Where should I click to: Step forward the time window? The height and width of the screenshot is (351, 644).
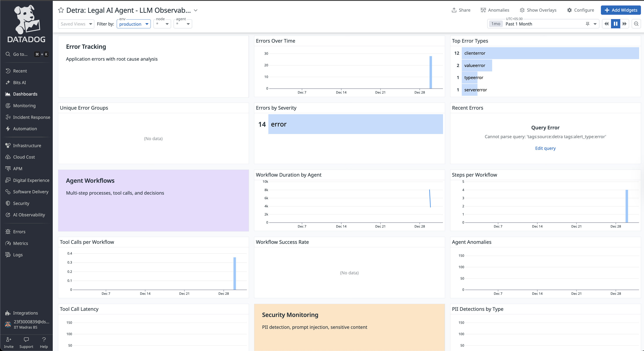click(624, 24)
